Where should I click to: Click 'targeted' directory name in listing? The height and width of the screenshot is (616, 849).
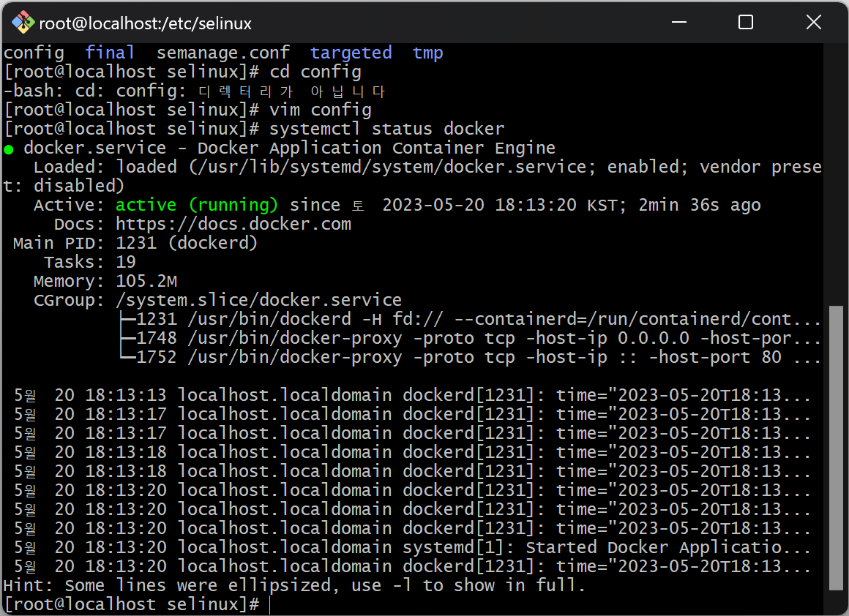click(x=351, y=53)
